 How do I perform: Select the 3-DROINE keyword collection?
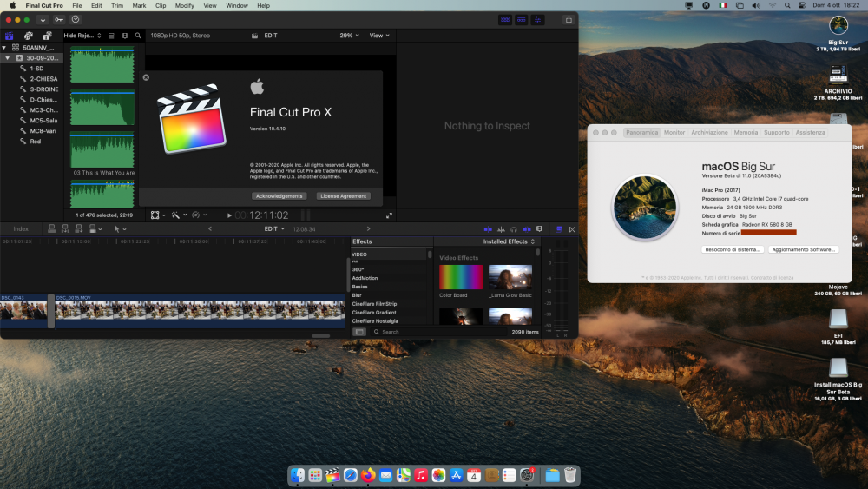click(x=43, y=89)
